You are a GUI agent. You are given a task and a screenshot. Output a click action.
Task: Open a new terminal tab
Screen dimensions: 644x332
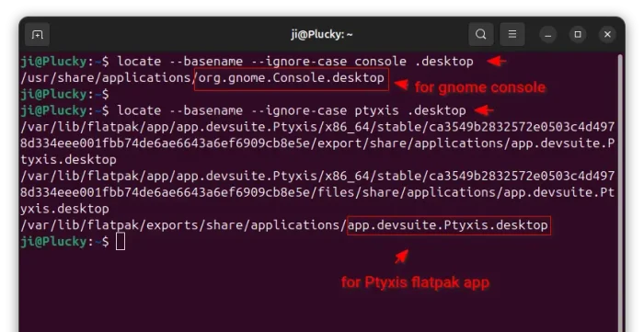point(38,34)
